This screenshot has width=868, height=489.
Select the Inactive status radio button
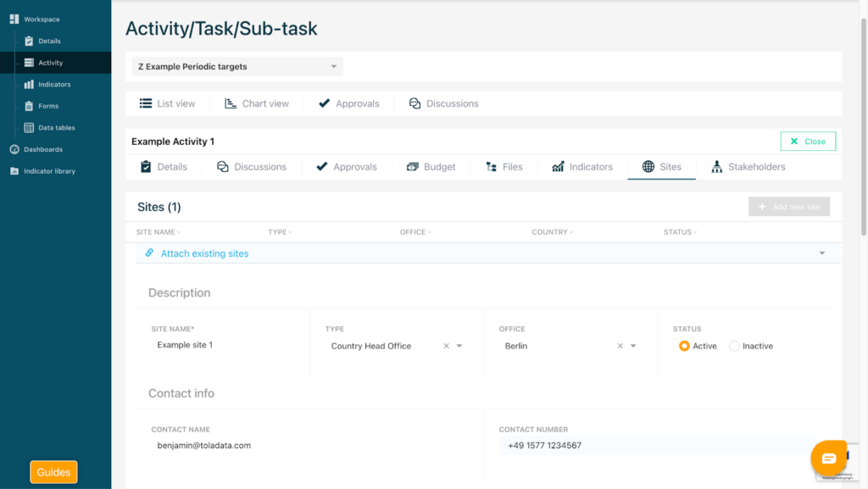click(x=734, y=346)
